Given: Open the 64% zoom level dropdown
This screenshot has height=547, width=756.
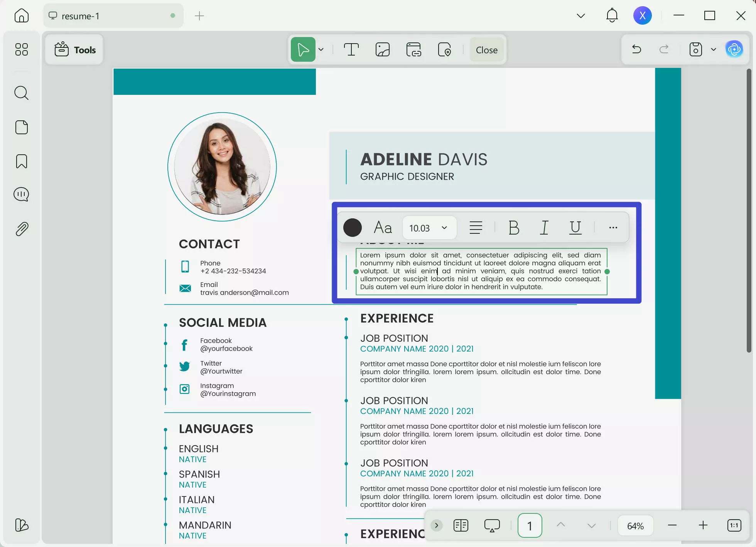Looking at the screenshot, I should pyautogui.click(x=635, y=525).
